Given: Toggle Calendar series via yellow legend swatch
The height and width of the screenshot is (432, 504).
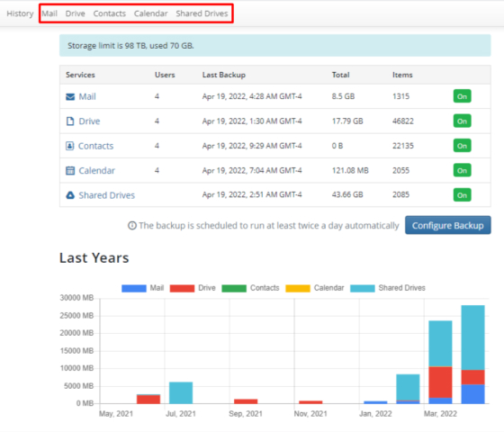Looking at the screenshot, I should pyautogui.click(x=298, y=288).
